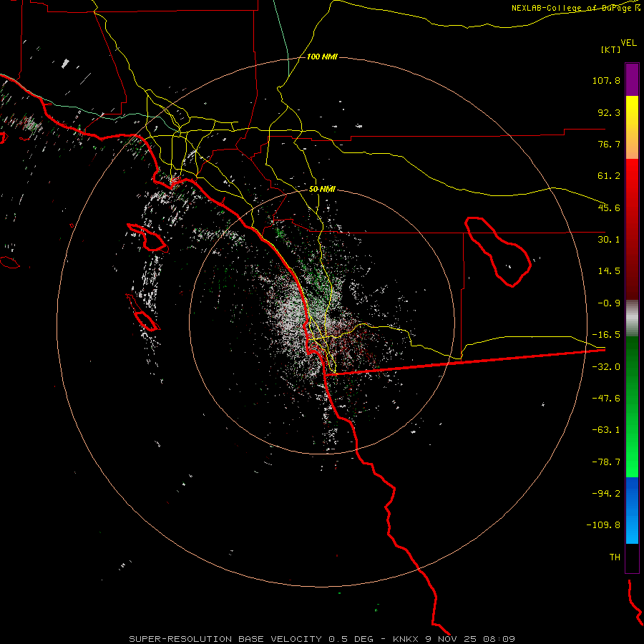Click the -78.7 velocity scale value
Viewport: 644px width, 644px height.
tap(606, 462)
